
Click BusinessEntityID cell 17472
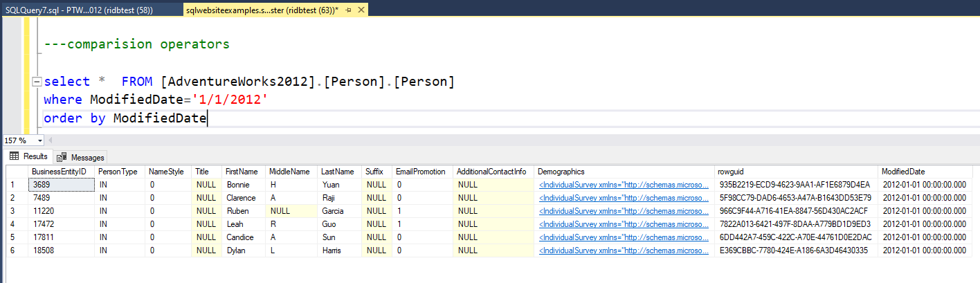point(61,223)
